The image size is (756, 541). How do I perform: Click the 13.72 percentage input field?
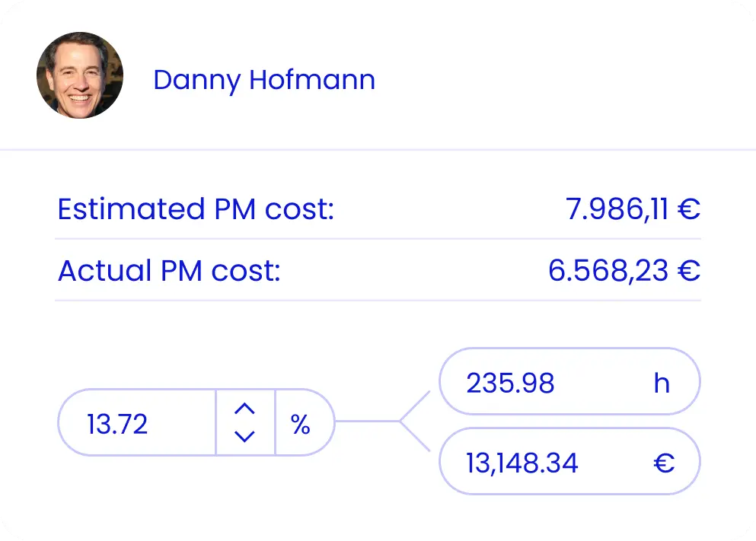(x=136, y=422)
